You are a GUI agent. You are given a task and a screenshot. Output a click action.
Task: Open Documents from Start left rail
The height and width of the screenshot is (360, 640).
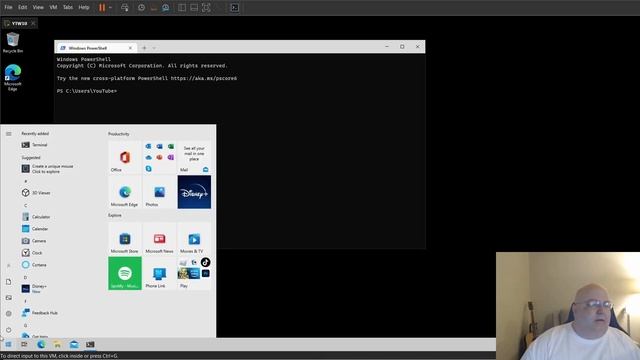pos(9,282)
